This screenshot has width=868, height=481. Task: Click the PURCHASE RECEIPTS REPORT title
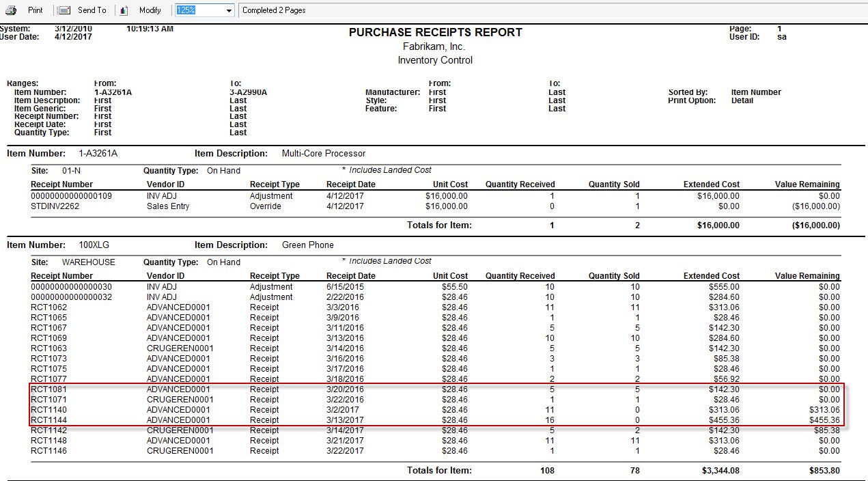tap(435, 32)
